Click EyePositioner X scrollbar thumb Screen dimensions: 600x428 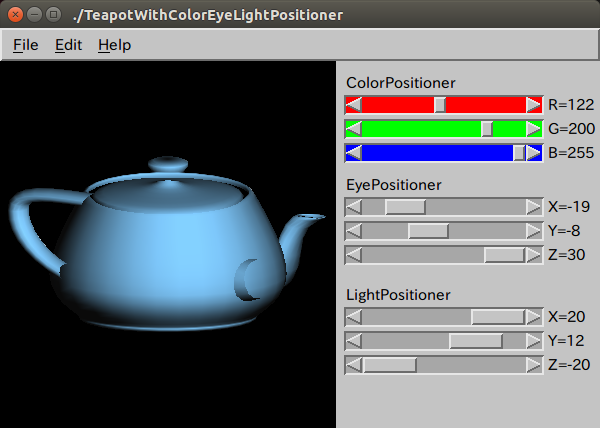coord(405,207)
